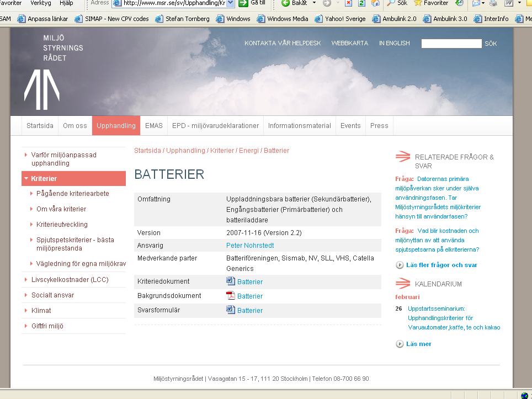
Task: Open Varför miljöanpassad upphandling sidebar item
Action: coord(64,159)
